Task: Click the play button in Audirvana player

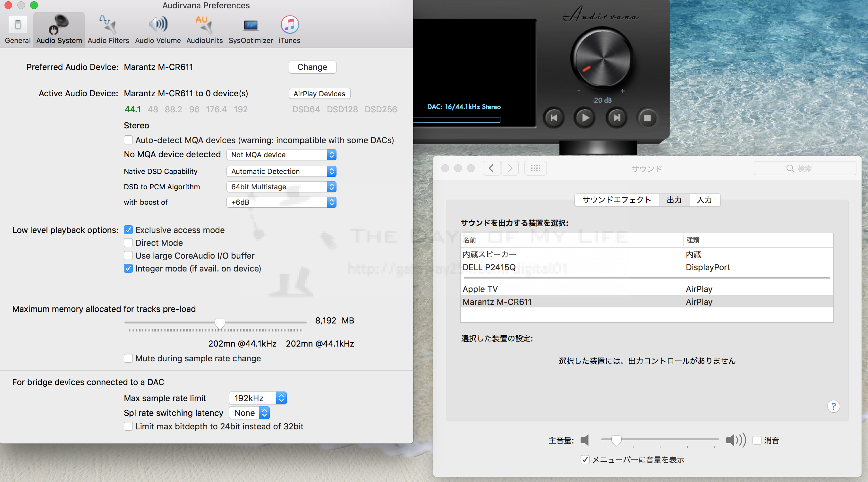Action: click(585, 118)
